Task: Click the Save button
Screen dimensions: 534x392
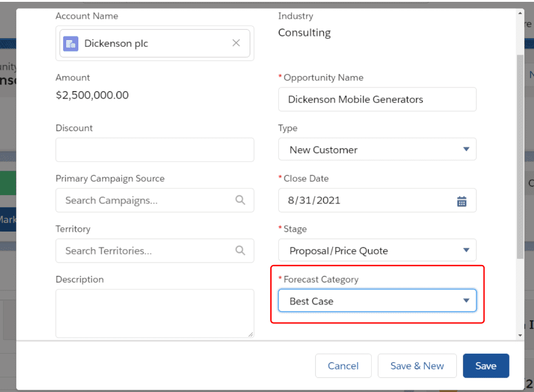Action: click(x=485, y=366)
